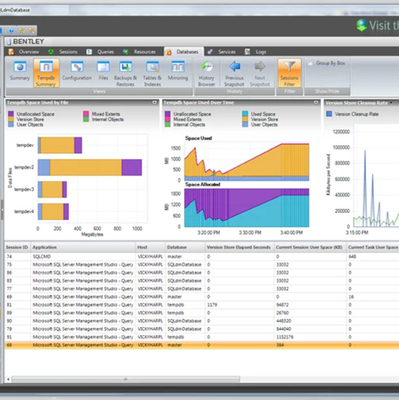Sort by Version Store Elapsed Seconds column
Viewport: 399px width, 400px height.
pyautogui.click(x=239, y=247)
